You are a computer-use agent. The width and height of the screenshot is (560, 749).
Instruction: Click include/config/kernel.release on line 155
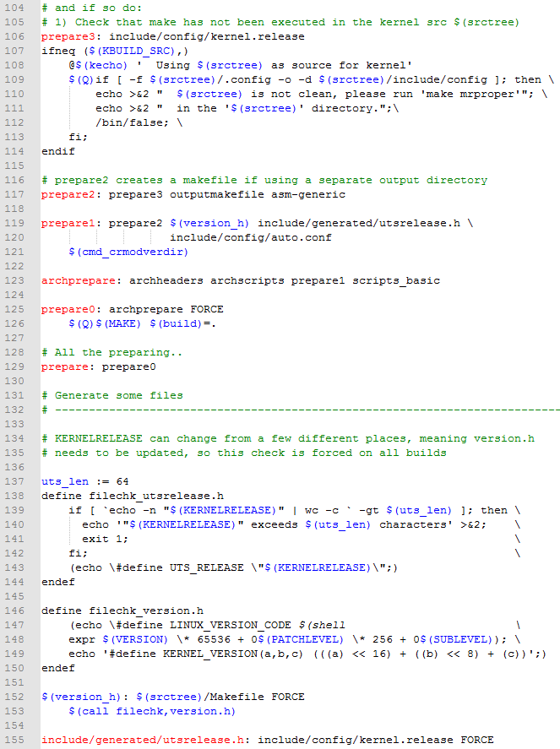tap(356, 740)
